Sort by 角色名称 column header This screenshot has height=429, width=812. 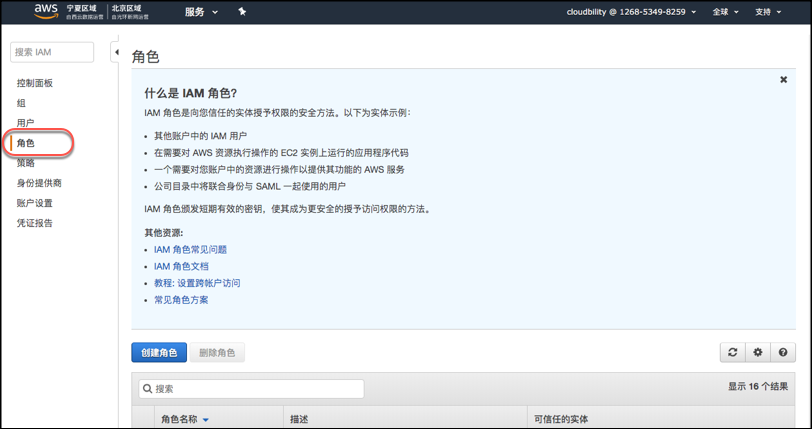click(x=184, y=419)
